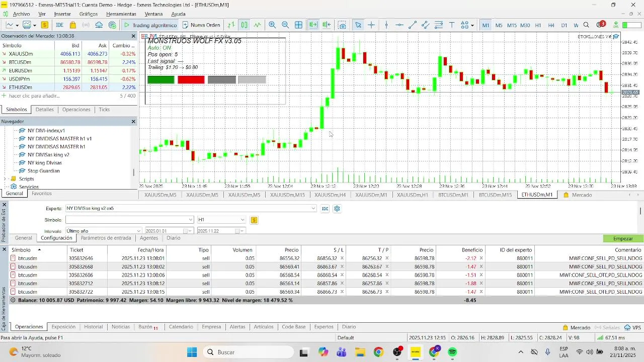Open the Intervalo 'Último año' dropdown
The width and height of the screenshot is (644, 362).
coord(139,231)
